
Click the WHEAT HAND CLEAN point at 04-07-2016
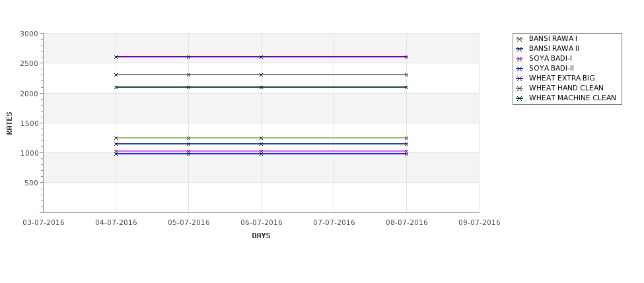click(x=116, y=75)
